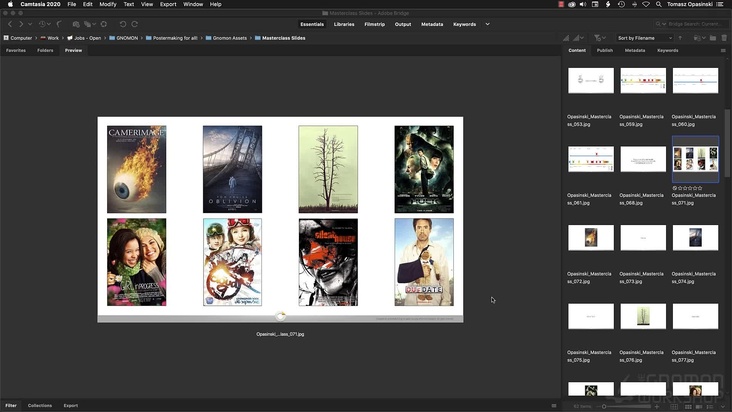Delete item with trash icon
This screenshot has width=732, height=412.
724,38
